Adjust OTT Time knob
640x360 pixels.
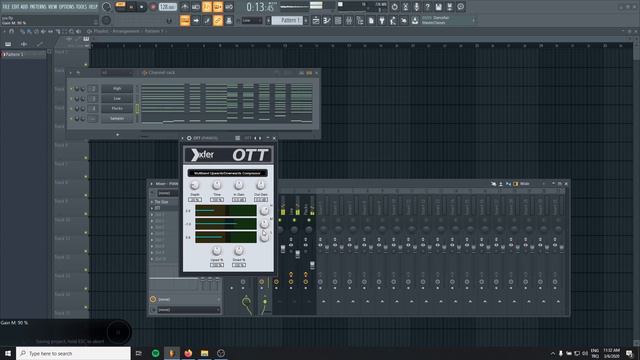point(217,185)
